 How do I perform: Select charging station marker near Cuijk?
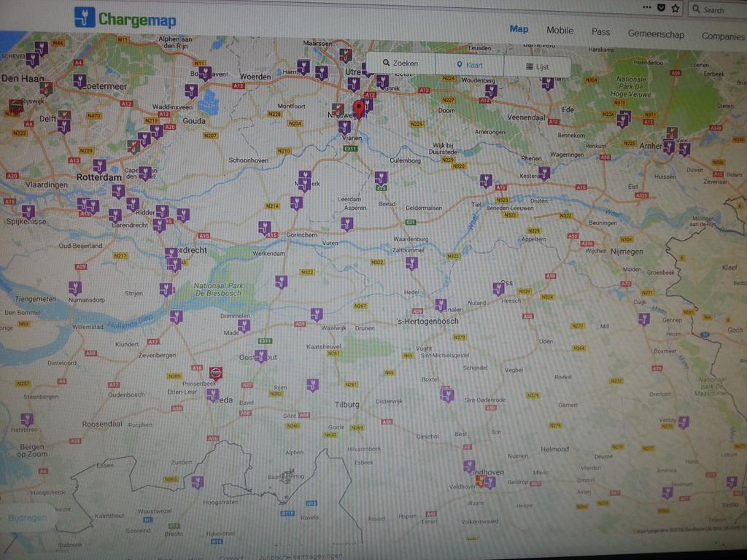coord(644,319)
